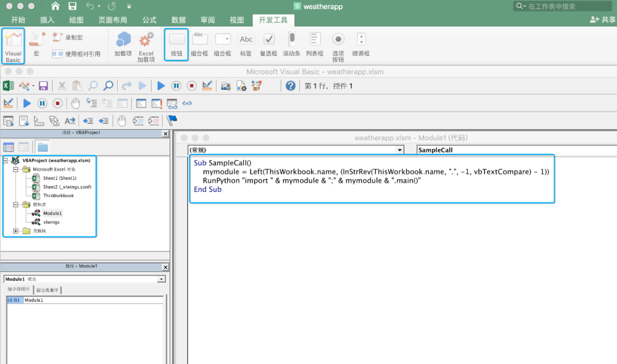617x364 pixels.
Task: Click the Complete Word A icon
Action: tap(70, 121)
